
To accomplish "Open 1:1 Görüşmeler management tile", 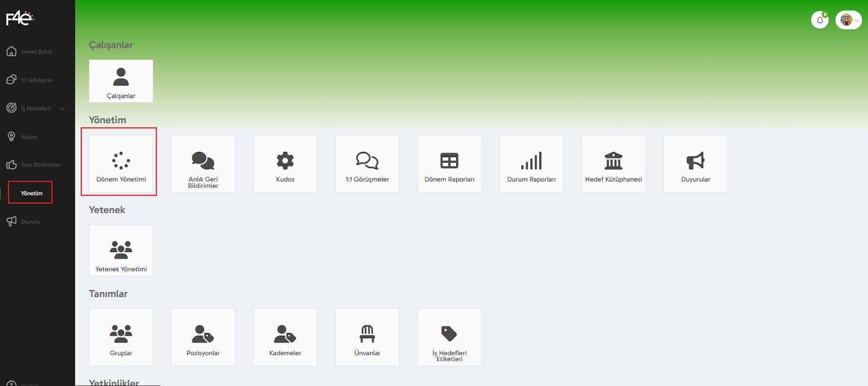I will [x=367, y=164].
